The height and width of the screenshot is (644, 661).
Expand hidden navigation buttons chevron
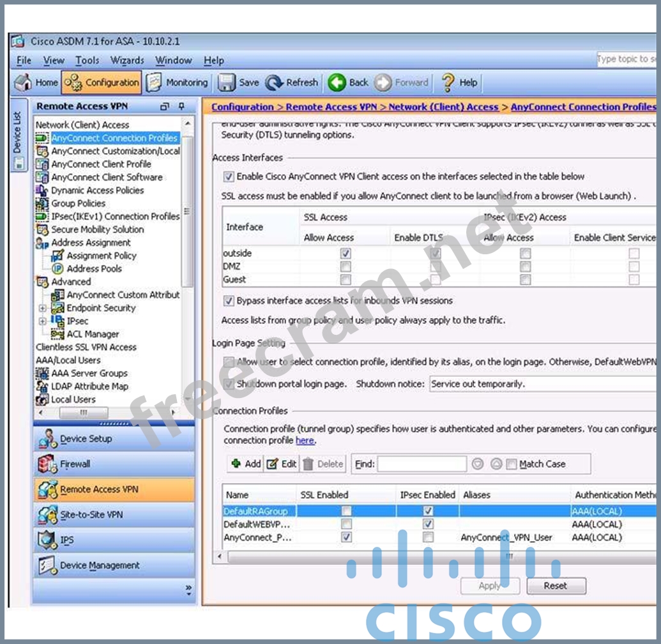[188, 589]
